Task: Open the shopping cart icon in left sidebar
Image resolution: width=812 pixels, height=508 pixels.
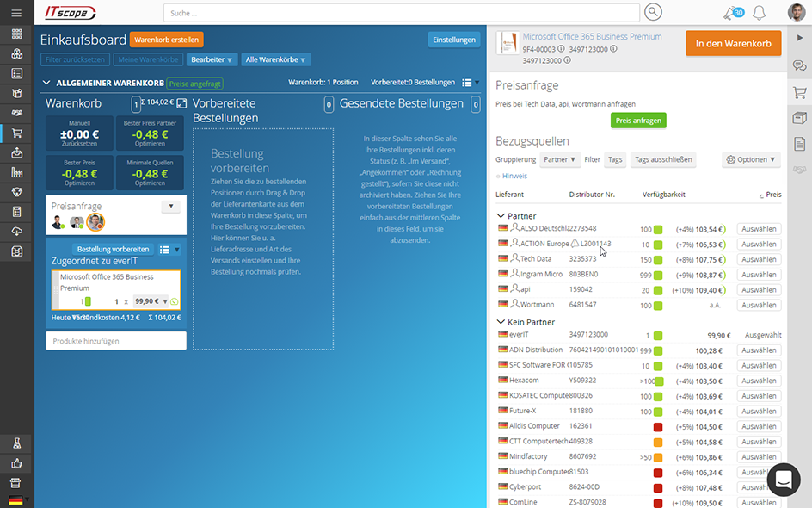Action: coord(16,133)
